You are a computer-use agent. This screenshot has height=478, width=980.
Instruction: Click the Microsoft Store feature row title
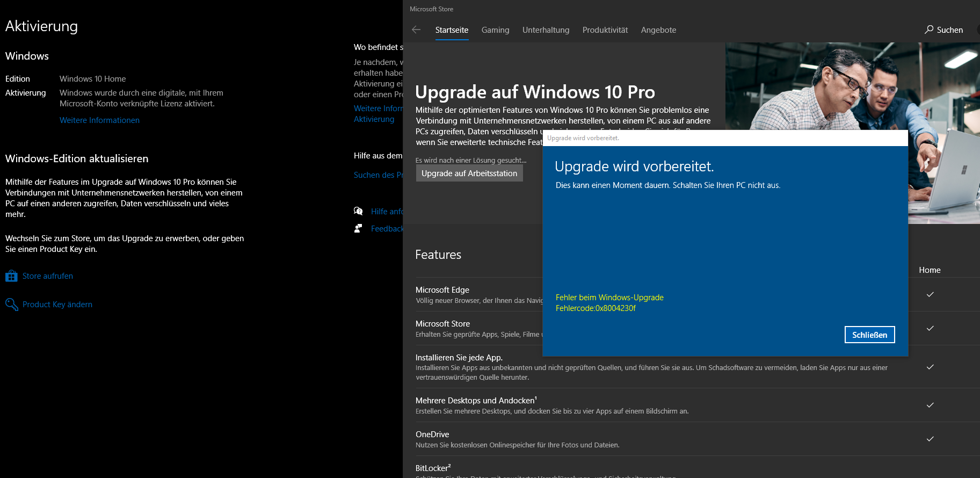point(442,324)
